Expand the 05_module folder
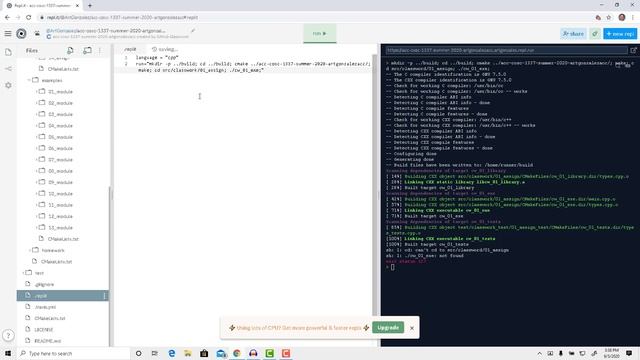This screenshot has height=360, width=640. 36,137
